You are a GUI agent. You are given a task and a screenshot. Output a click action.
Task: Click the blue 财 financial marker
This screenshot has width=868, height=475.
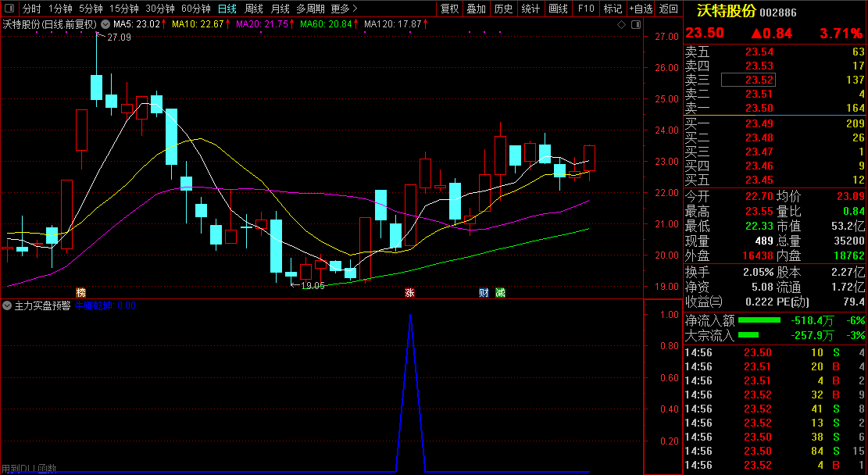[x=484, y=292]
